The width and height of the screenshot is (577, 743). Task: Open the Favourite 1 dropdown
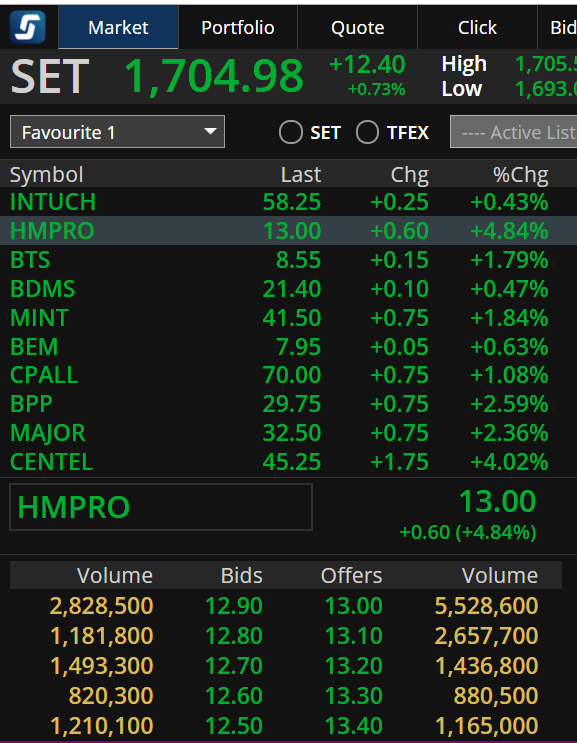117,132
